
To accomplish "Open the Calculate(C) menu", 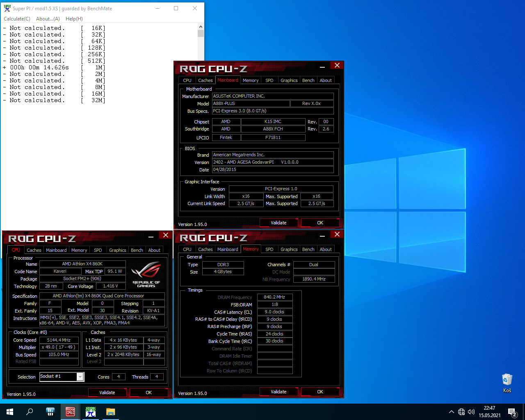I will coord(17,19).
